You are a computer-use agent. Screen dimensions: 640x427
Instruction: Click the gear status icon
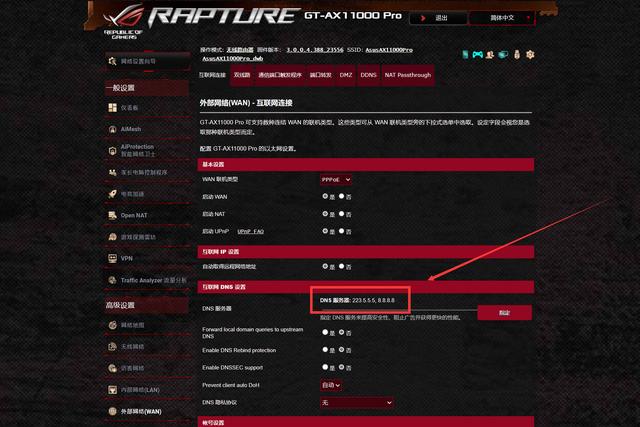530,54
